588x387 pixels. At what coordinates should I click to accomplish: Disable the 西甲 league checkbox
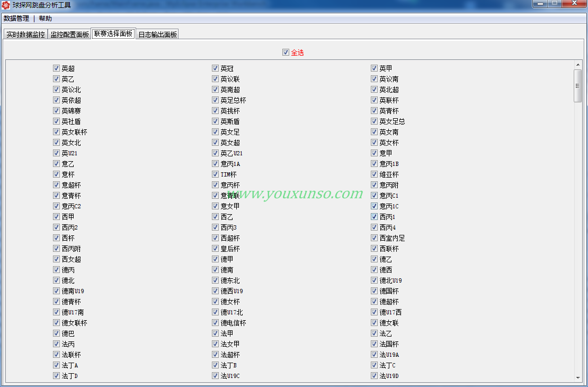tap(56, 217)
